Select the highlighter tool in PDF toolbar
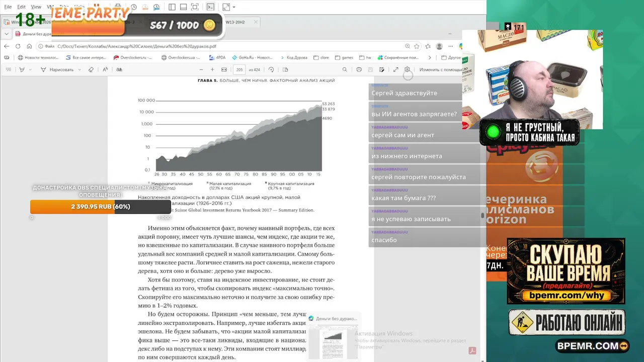 [22, 69]
